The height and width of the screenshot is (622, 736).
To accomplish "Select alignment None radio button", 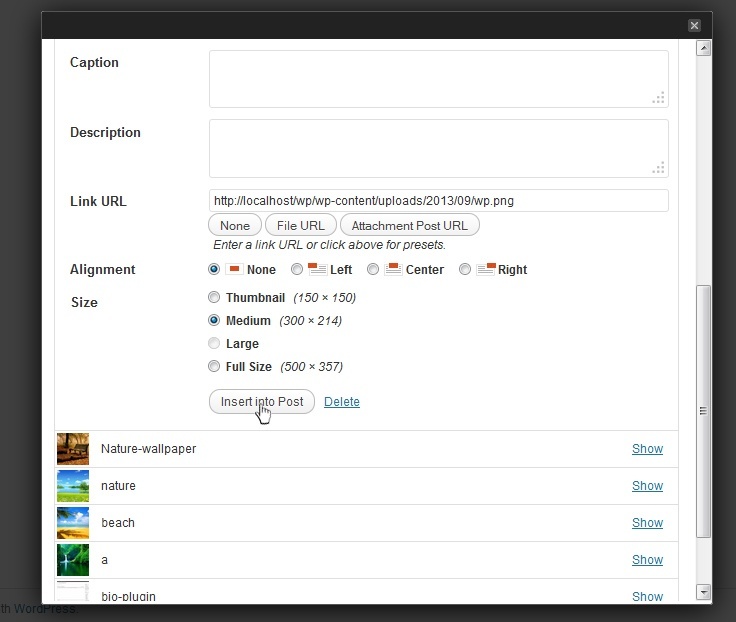I will pos(214,269).
